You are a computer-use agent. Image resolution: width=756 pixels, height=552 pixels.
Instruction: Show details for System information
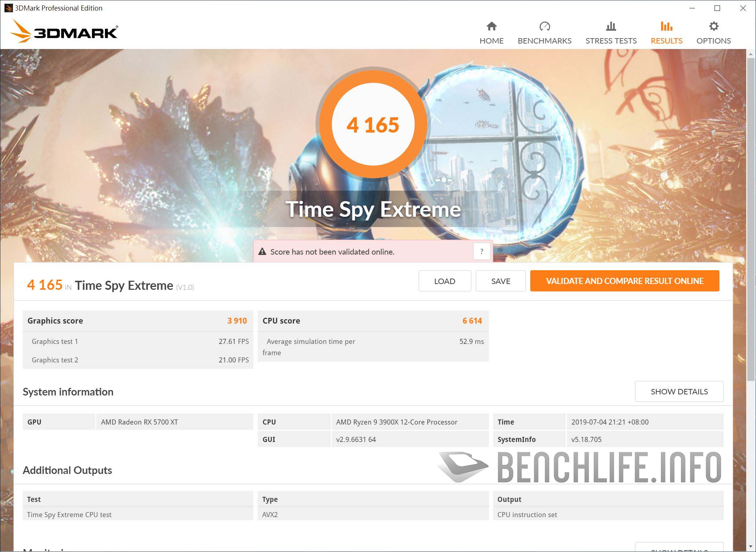point(679,391)
